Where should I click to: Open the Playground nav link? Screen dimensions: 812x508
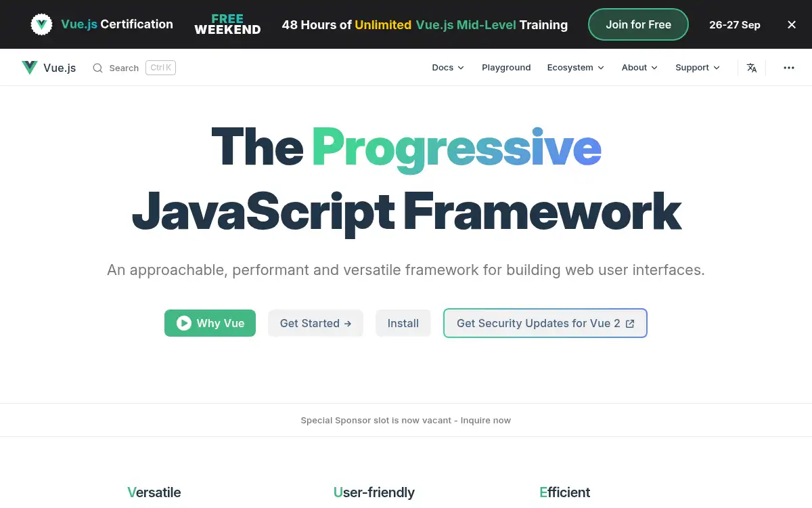[x=506, y=68]
